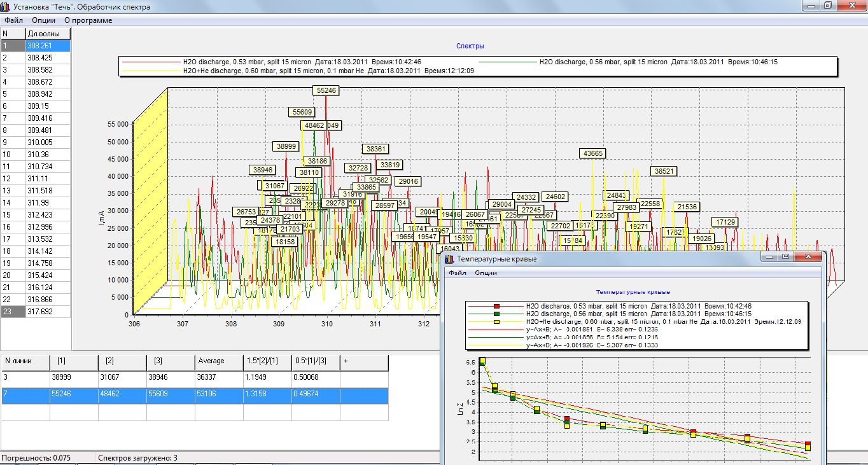Select line number 3 row in table

(x=25, y=378)
